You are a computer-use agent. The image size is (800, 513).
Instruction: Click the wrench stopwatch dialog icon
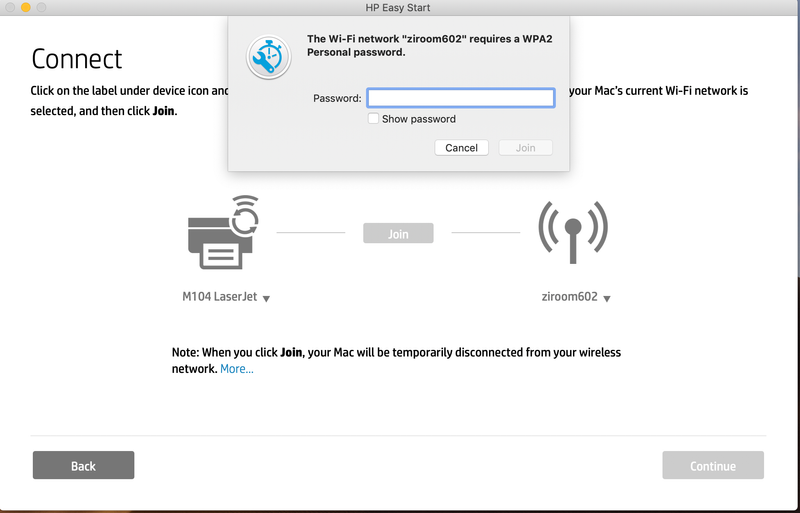click(268, 57)
